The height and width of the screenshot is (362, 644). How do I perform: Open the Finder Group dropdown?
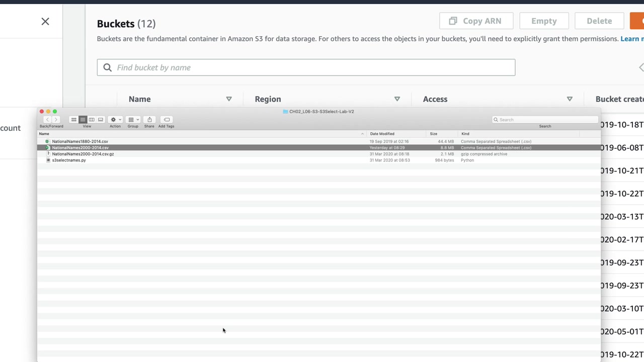point(133,120)
